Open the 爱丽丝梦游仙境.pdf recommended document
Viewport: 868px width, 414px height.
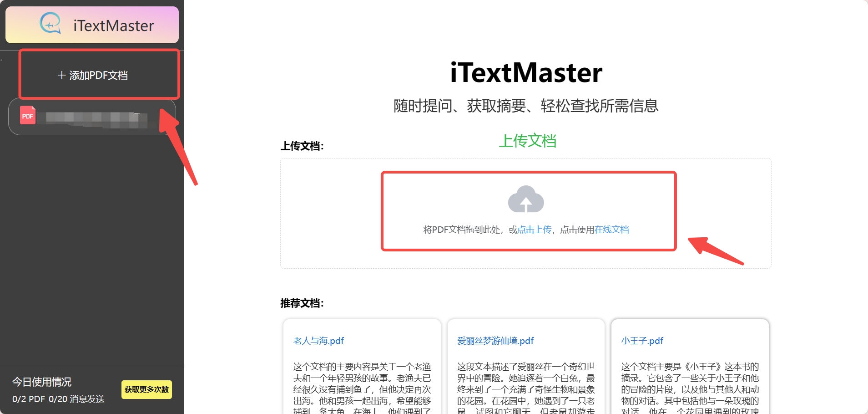(495, 341)
